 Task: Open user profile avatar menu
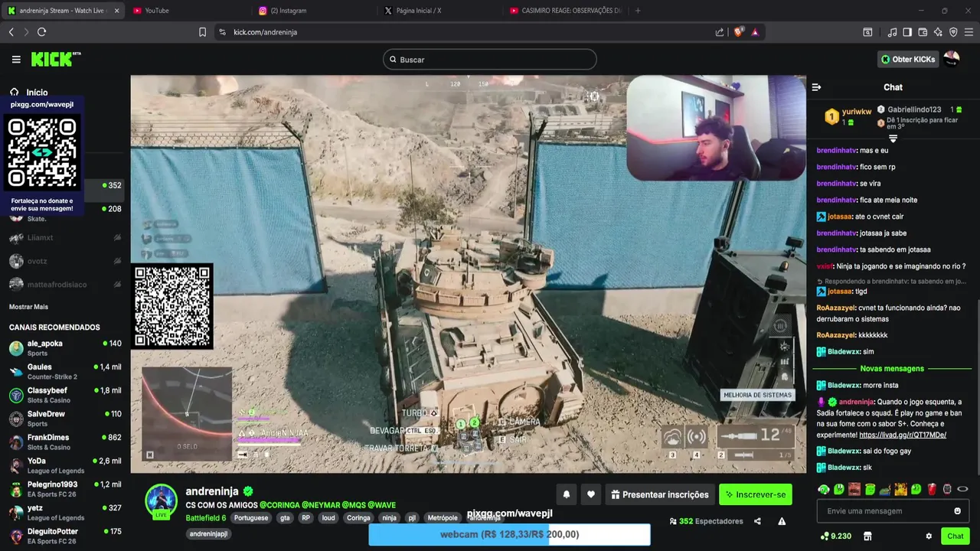[x=952, y=59]
